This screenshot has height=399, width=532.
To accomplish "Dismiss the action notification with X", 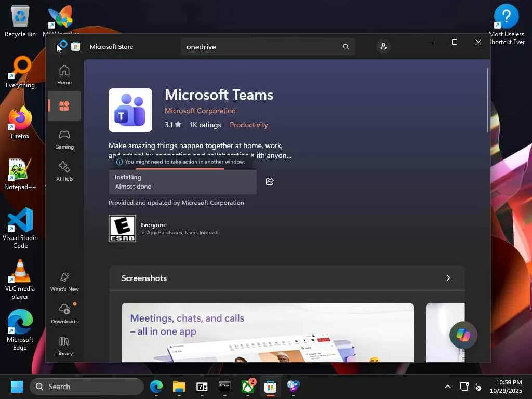I will point(252,155).
